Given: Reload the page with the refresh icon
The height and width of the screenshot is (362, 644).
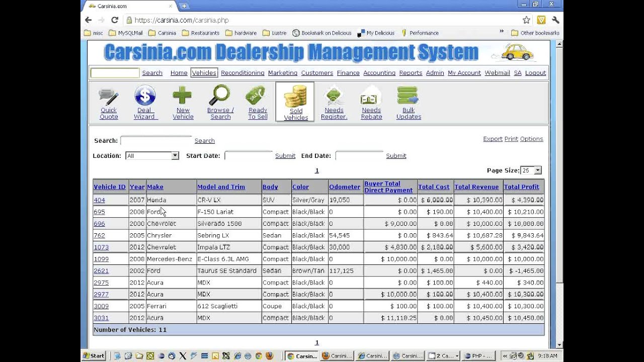Looking at the screenshot, I should click(115, 20).
